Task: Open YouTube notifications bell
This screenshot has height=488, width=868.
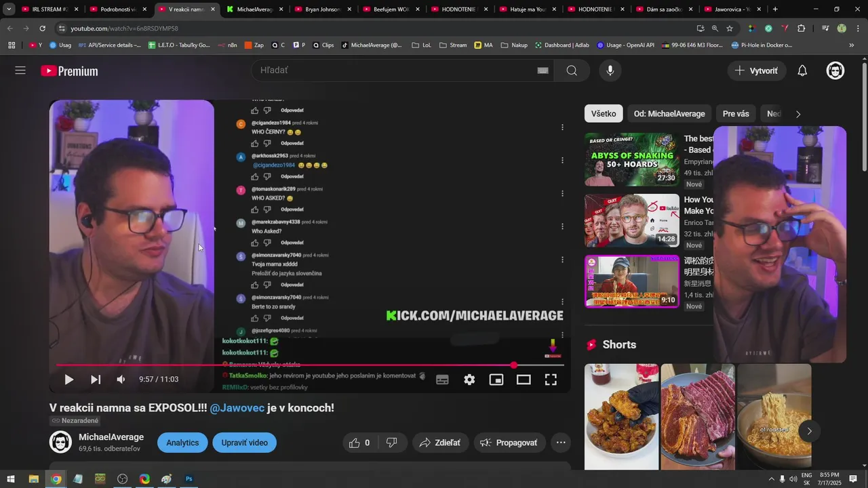Action: pyautogui.click(x=802, y=70)
